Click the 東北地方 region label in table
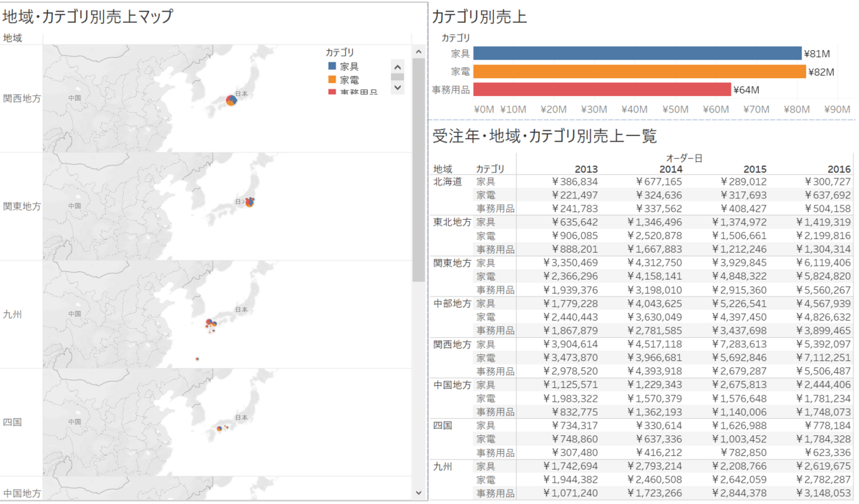The width and height of the screenshot is (859, 504). click(452, 222)
